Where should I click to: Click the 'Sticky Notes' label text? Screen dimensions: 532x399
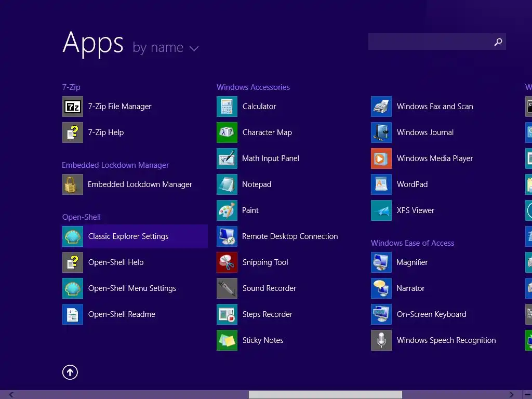point(263,340)
